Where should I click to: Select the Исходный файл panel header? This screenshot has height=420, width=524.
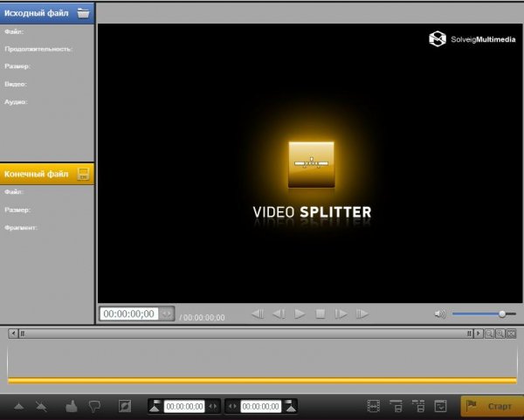(x=47, y=13)
